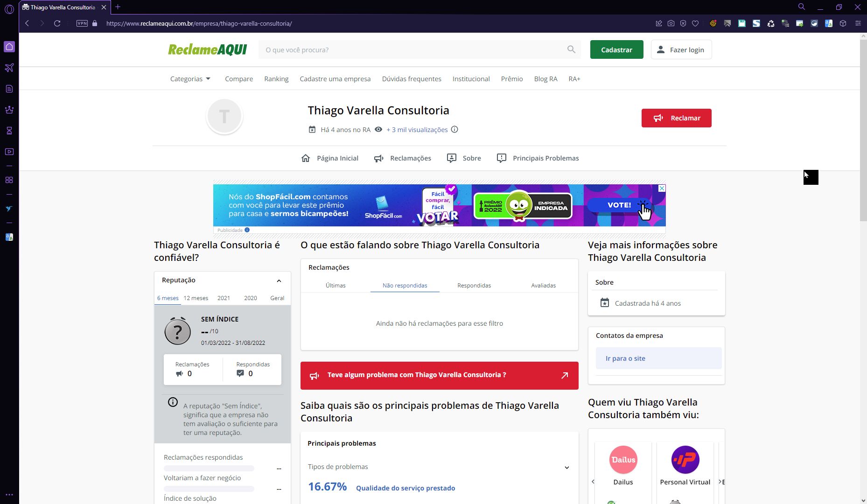Open the RA+ menu item
The width and height of the screenshot is (867, 504).
pos(574,79)
